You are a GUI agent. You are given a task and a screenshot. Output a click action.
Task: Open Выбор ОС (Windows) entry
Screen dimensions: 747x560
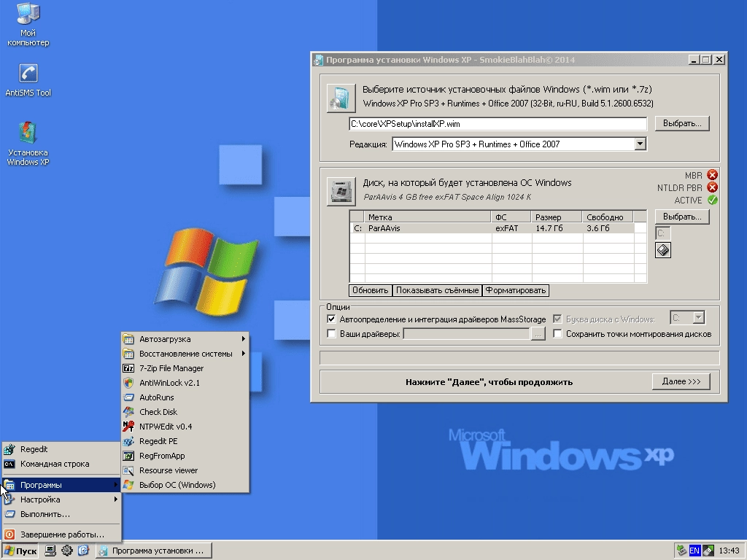point(185,485)
